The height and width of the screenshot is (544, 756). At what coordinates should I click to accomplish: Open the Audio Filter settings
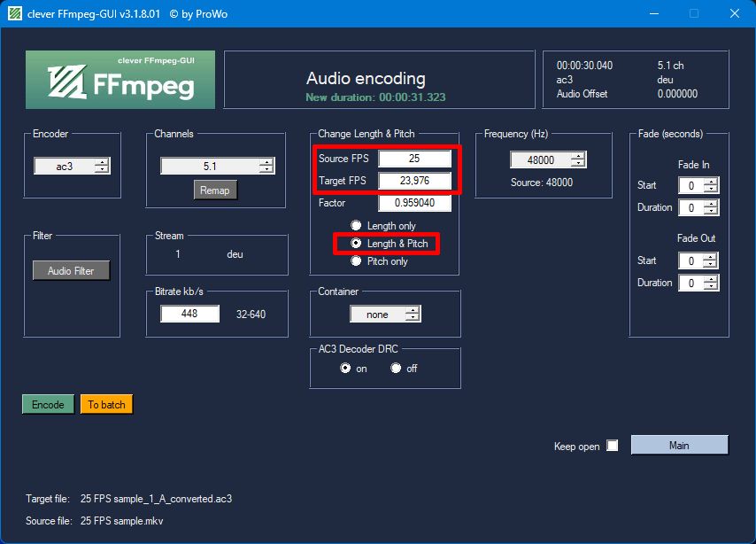(x=71, y=271)
